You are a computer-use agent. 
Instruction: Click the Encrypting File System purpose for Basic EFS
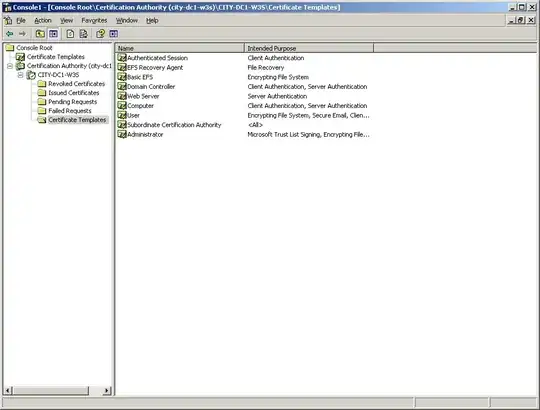tap(278, 77)
